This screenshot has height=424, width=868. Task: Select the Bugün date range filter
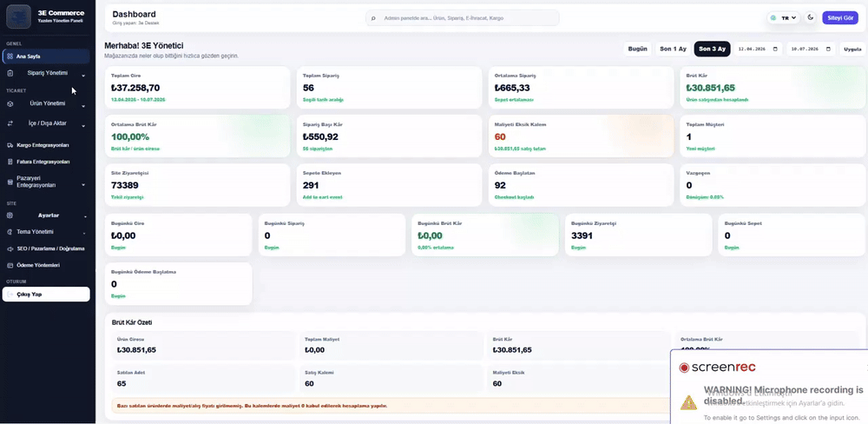pyautogui.click(x=638, y=49)
